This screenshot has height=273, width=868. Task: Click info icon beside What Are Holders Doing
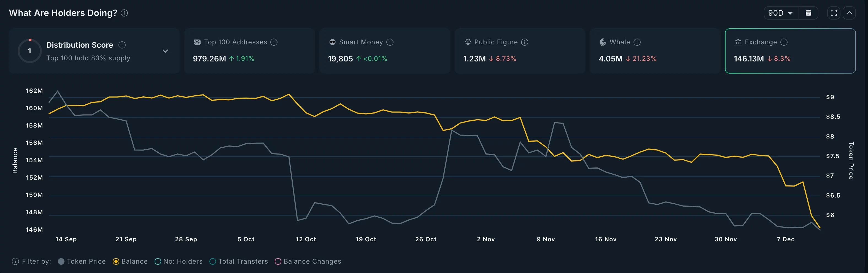tap(124, 13)
